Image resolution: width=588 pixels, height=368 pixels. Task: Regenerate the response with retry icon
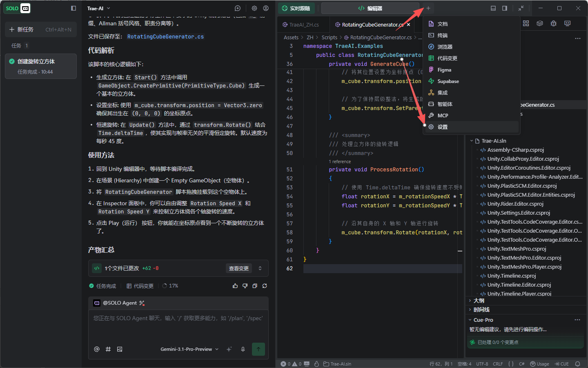coord(265,286)
